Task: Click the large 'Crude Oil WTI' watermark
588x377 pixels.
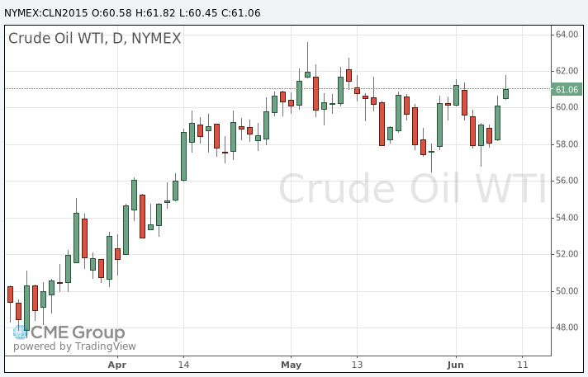Action: click(411, 190)
